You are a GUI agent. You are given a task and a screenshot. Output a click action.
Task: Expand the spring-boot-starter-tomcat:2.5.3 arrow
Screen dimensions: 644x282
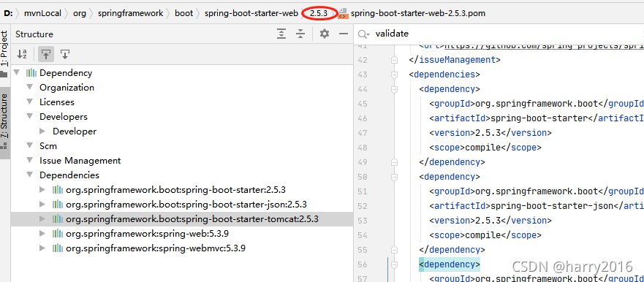pos(42,219)
